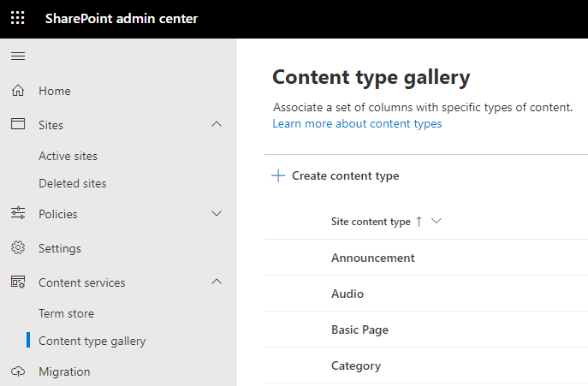The height and width of the screenshot is (386, 588).
Task: Expand the Policies section chevron
Action: 217,214
